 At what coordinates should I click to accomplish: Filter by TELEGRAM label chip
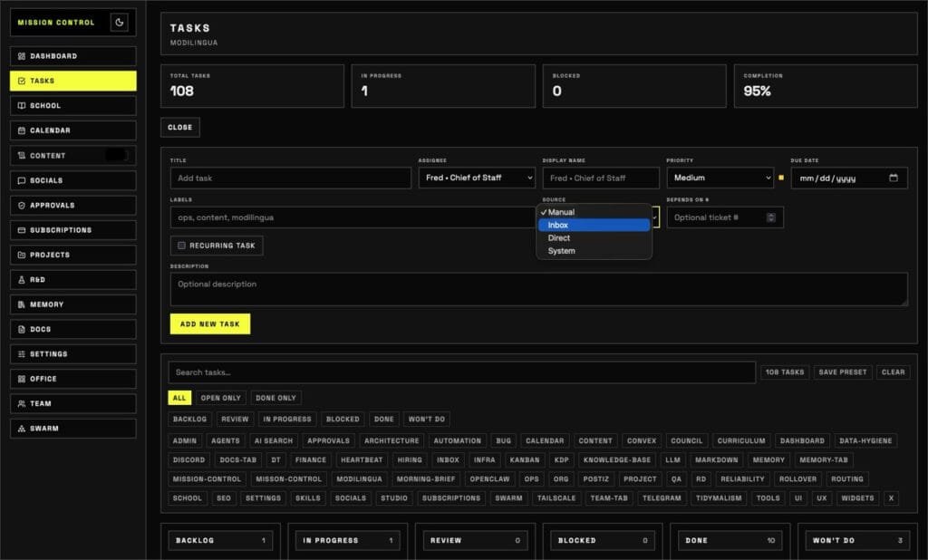(x=662, y=498)
